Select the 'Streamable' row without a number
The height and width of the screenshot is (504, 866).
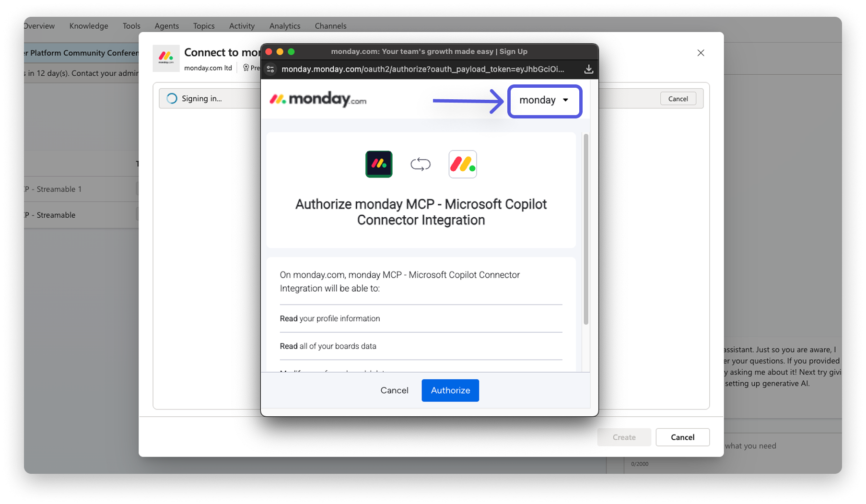pos(82,215)
